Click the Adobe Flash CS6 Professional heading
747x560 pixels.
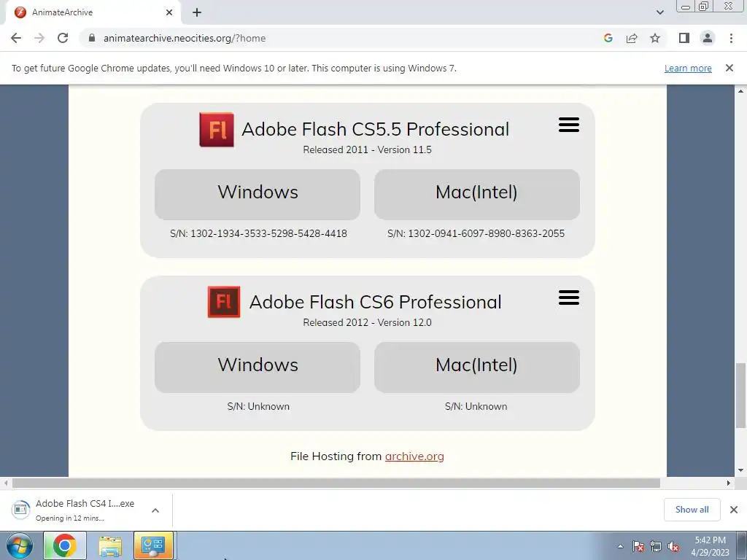click(376, 302)
